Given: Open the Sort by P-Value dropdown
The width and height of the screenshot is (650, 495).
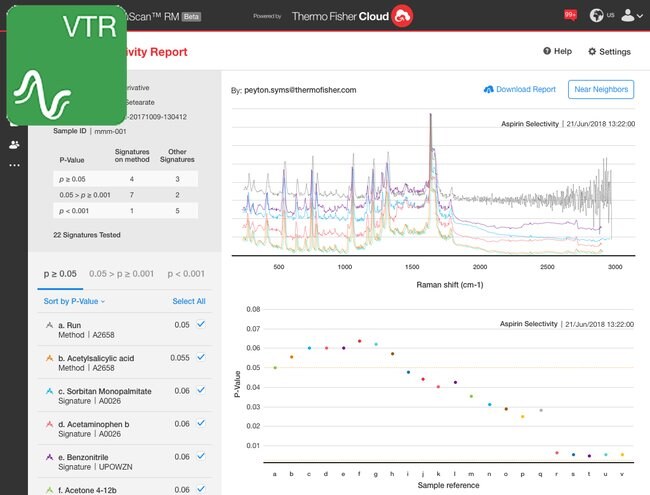Looking at the screenshot, I should point(74,301).
